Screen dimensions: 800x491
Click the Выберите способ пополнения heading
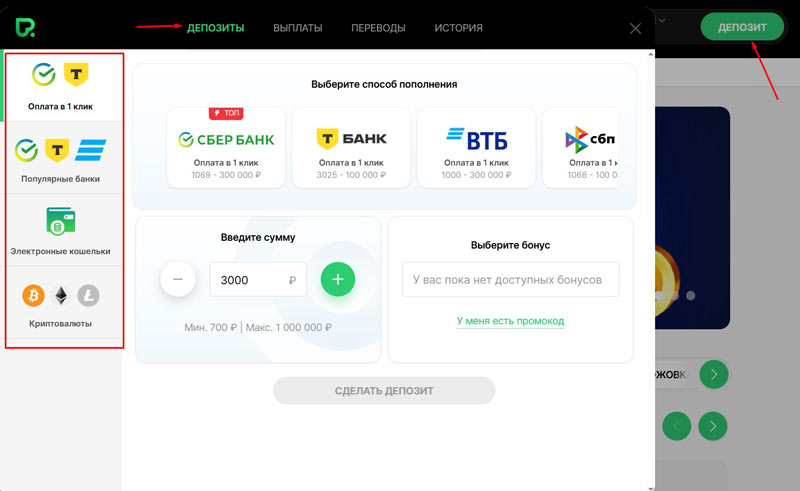pos(384,84)
